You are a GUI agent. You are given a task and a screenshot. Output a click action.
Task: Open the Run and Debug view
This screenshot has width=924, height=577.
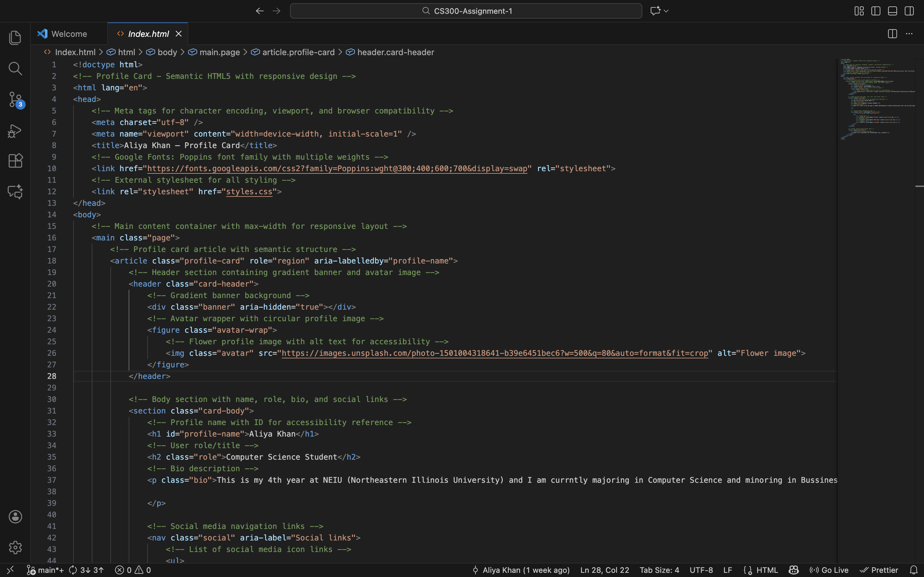point(15,130)
